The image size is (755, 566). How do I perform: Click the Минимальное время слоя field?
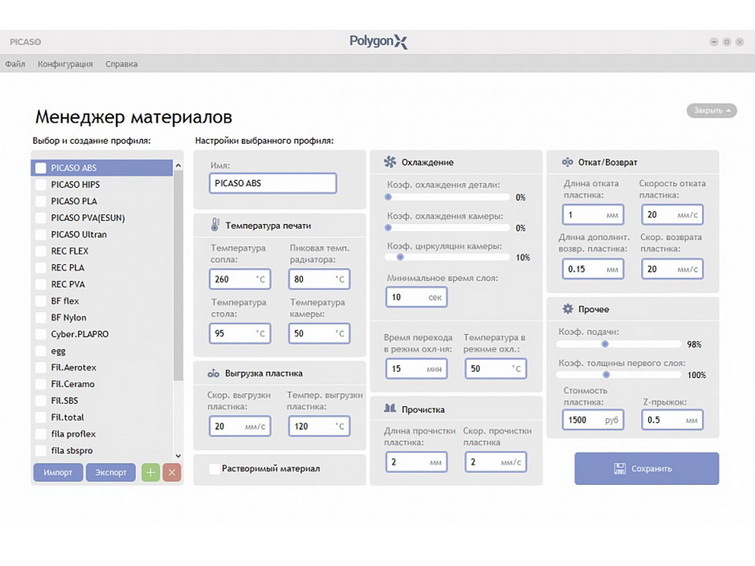[x=417, y=297]
